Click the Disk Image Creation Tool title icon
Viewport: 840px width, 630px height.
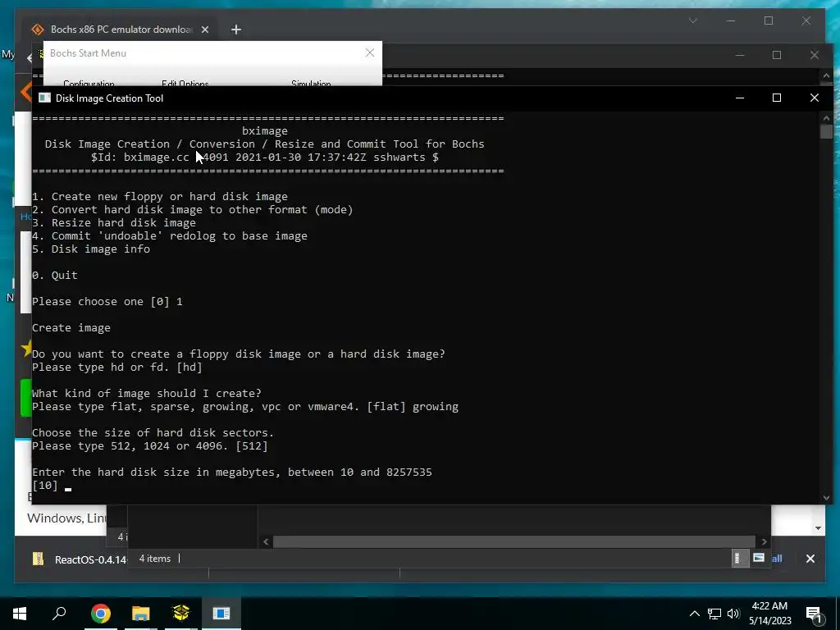tap(44, 98)
